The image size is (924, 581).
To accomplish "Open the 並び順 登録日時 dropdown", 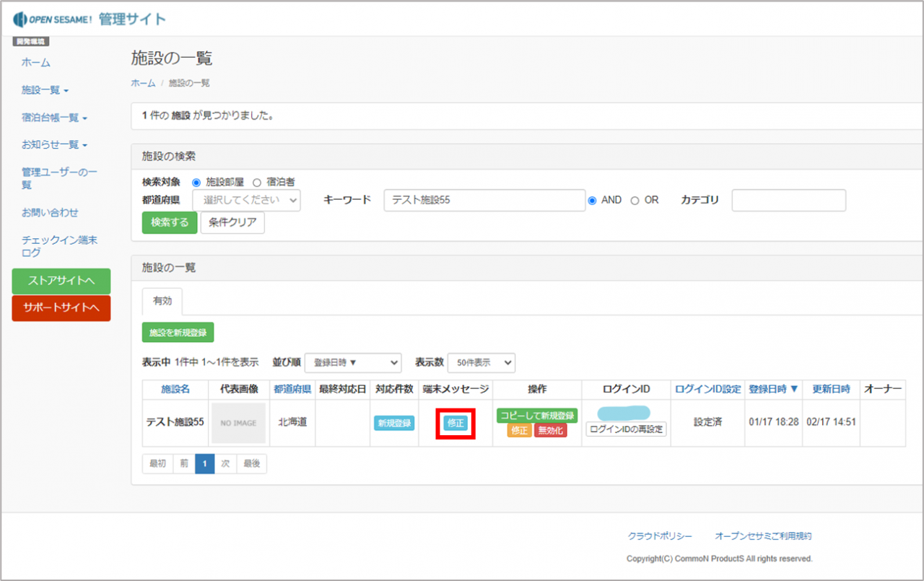I will pyautogui.click(x=353, y=362).
